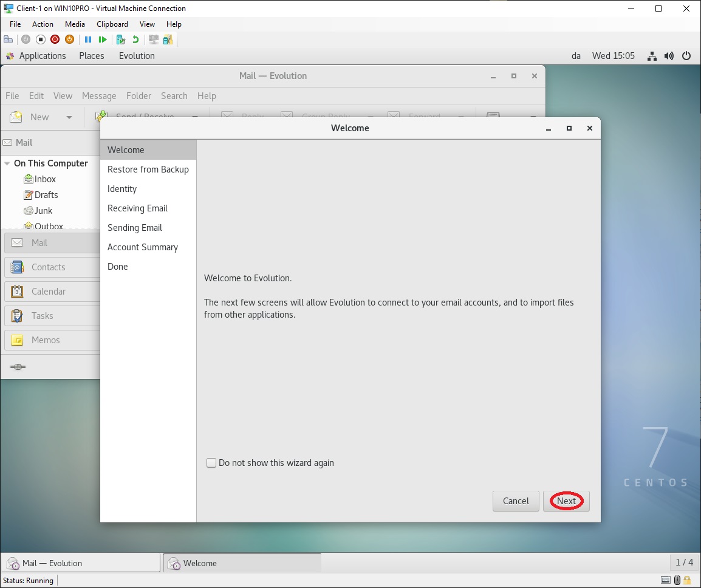The height and width of the screenshot is (588, 701).
Task: Open the Action menu
Action: click(x=43, y=24)
